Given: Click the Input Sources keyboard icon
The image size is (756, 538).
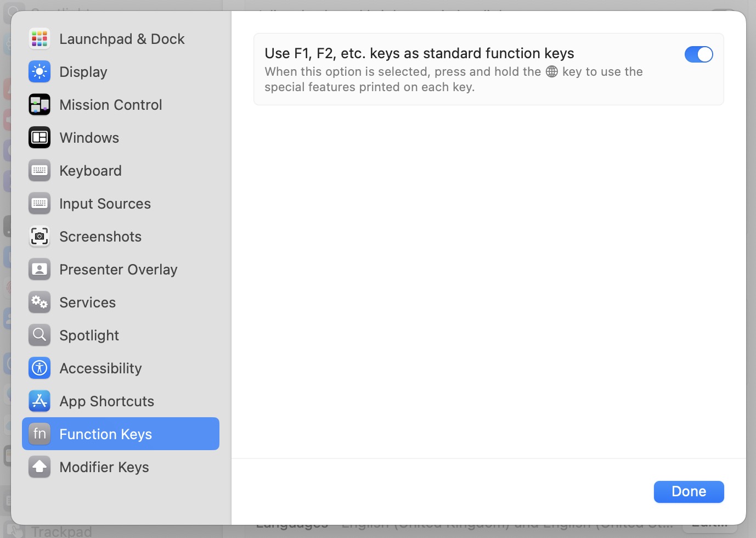Looking at the screenshot, I should pyautogui.click(x=39, y=203).
